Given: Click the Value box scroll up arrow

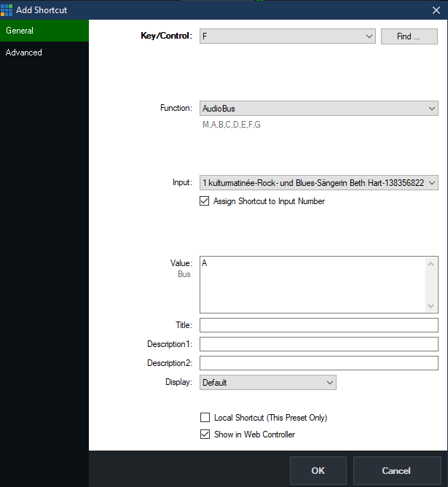Looking at the screenshot, I should tap(432, 263).
